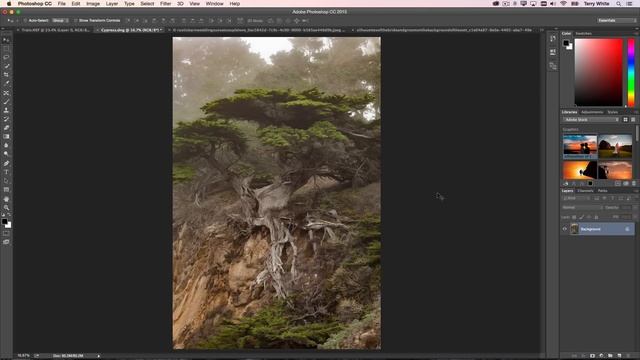Switch to the Cypress.dng document tab
The width and height of the screenshot is (640, 360).
pyautogui.click(x=130, y=30)
